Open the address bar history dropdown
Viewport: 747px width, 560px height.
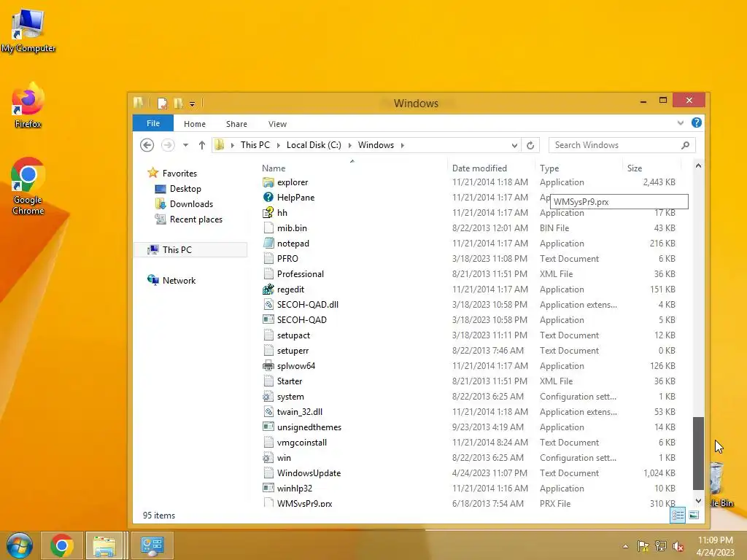click(x=514, y=145)
